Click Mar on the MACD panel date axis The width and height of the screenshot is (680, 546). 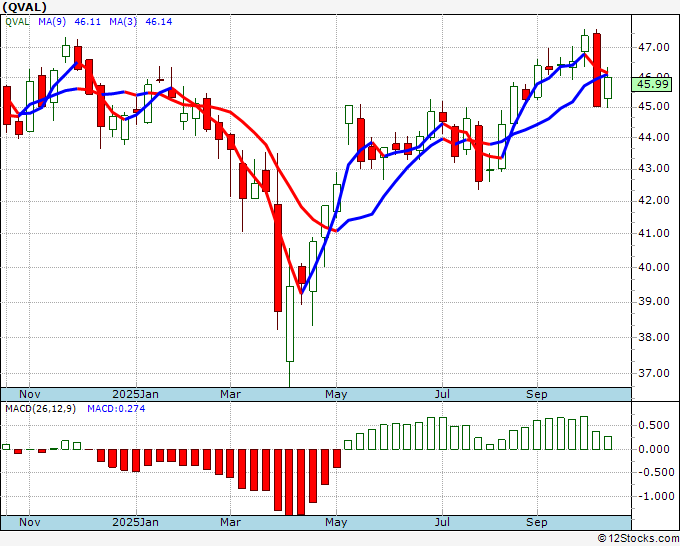[230, 522]
